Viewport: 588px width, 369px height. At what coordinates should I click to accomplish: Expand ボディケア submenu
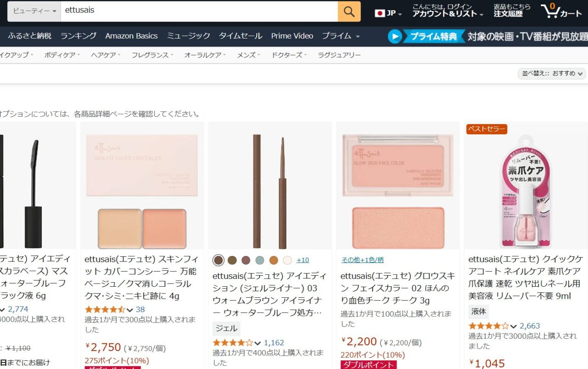click(62, 55)
